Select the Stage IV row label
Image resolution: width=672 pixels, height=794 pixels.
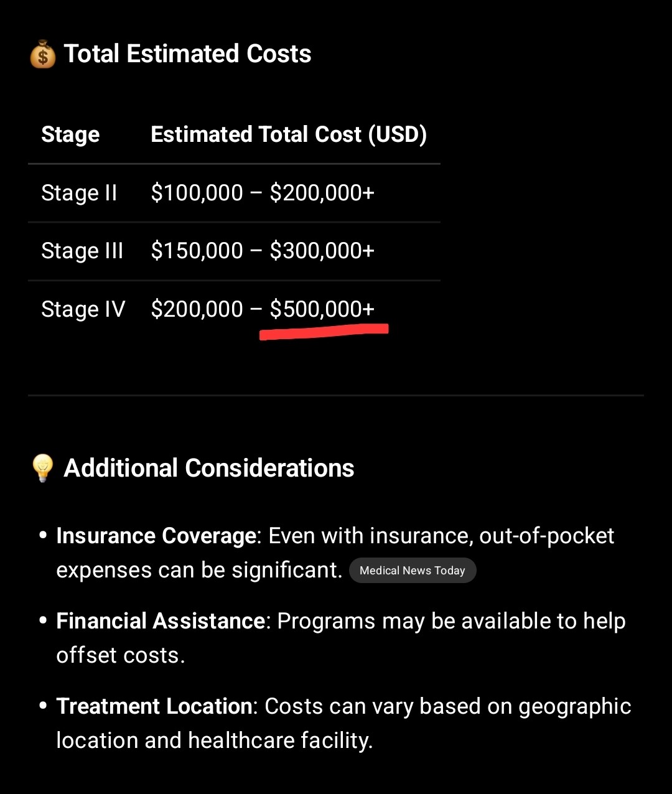pos(83,309)
